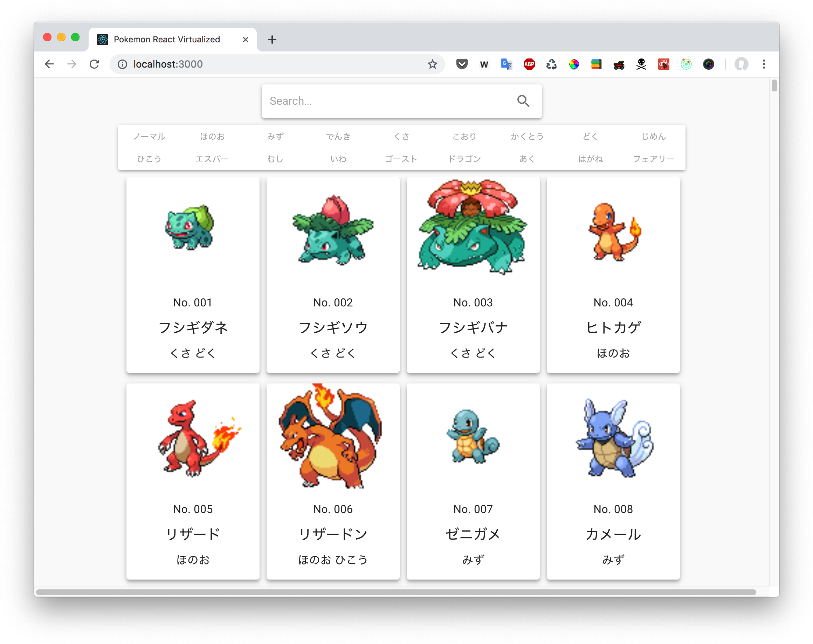View site information icon in address bar
This screenshot has height=644, width=813.
click(122, 64)
